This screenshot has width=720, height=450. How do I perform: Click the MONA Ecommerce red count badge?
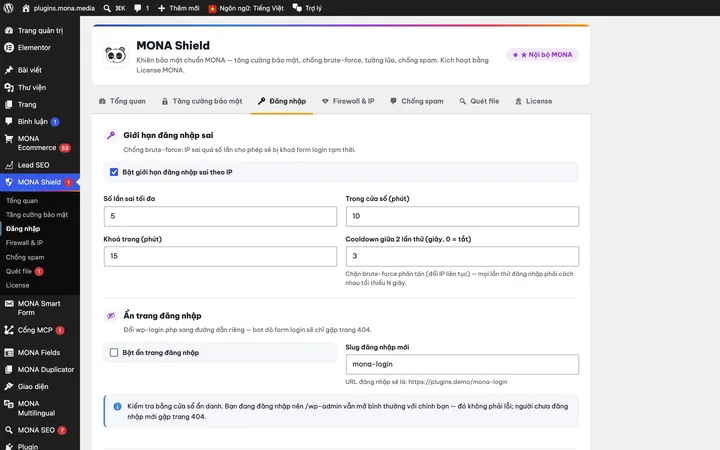(65, 148)
